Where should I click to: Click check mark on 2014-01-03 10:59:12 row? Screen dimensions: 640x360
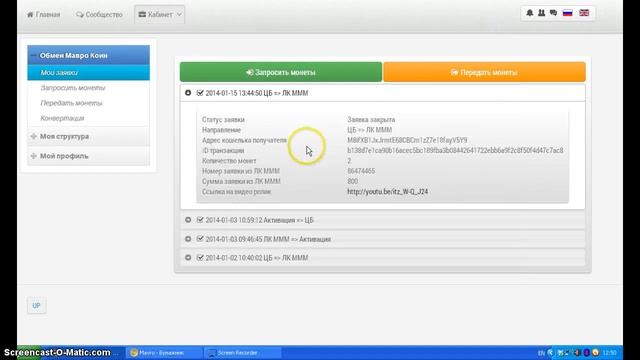[x=200, y=220]
